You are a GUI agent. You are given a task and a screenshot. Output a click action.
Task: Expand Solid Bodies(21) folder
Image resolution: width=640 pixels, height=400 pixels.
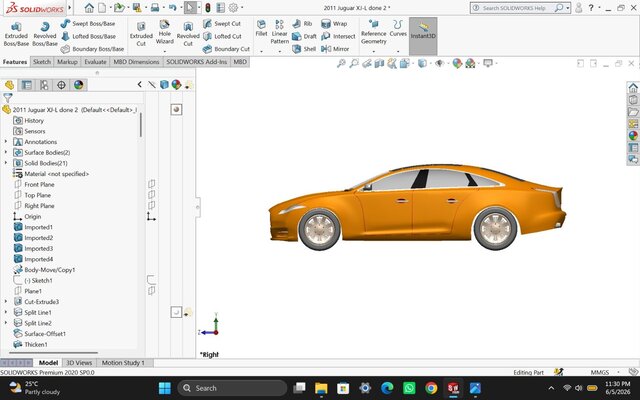[x=6, y=163]
